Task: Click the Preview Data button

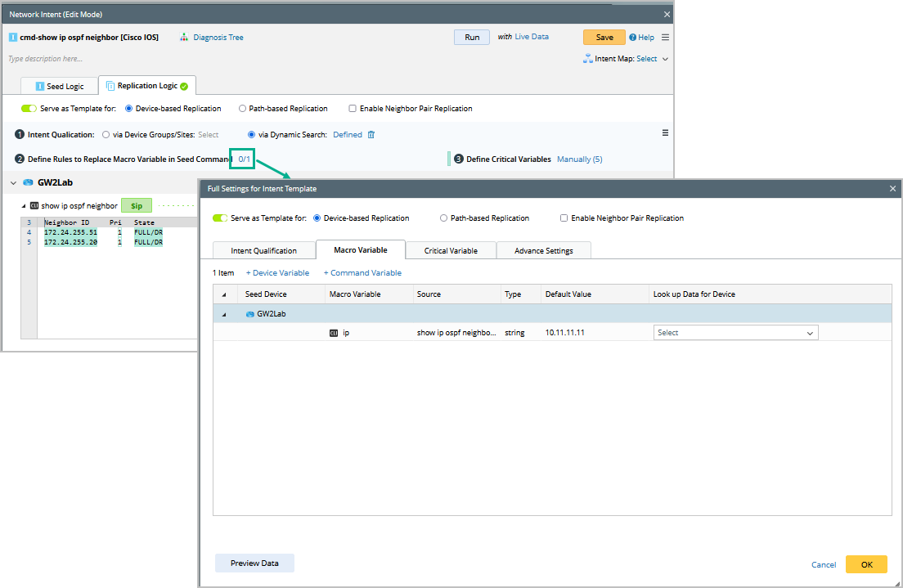Action: (254, 563)
